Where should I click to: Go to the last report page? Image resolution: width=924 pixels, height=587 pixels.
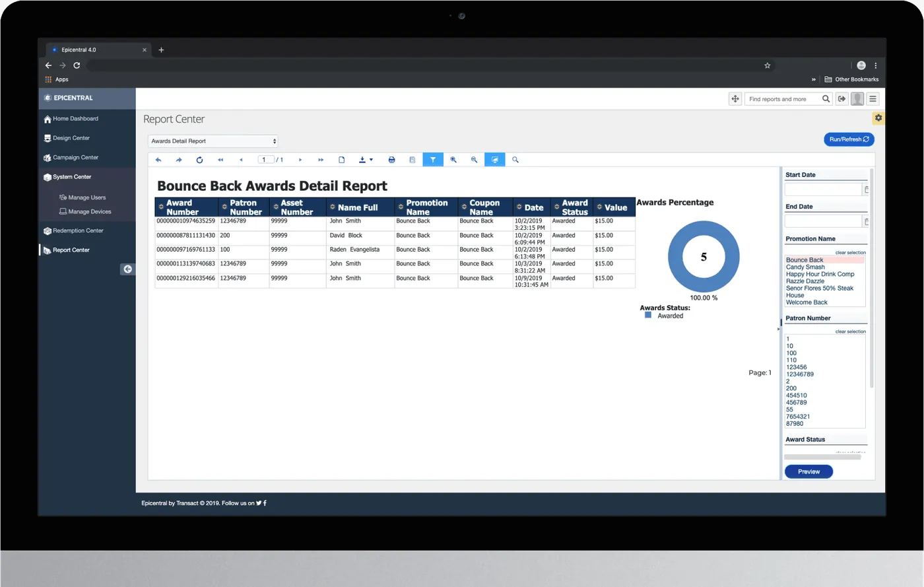pos(321,160)
